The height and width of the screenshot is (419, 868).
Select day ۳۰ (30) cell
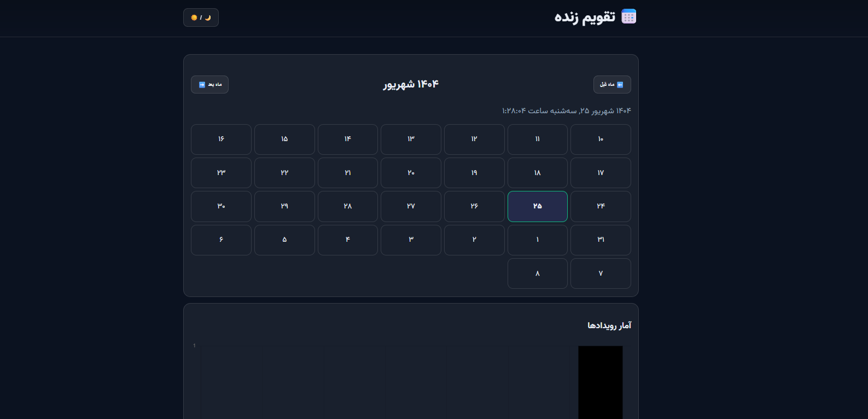coord(221,206)
